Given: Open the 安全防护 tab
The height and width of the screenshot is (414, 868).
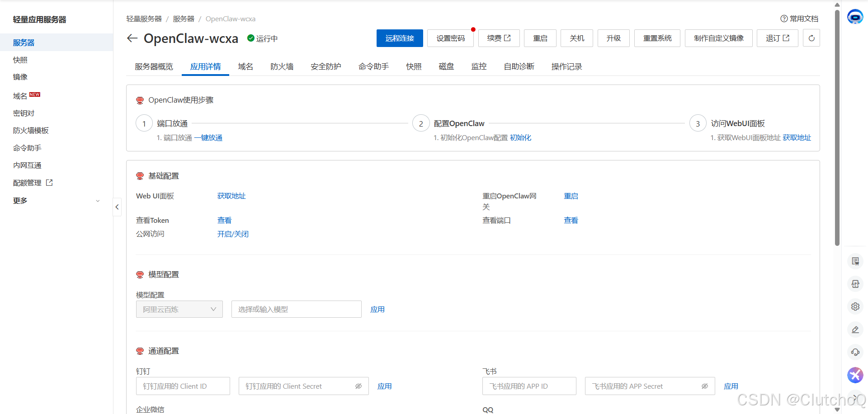Looking at the screenshot, I should click(x=326, y=66).
